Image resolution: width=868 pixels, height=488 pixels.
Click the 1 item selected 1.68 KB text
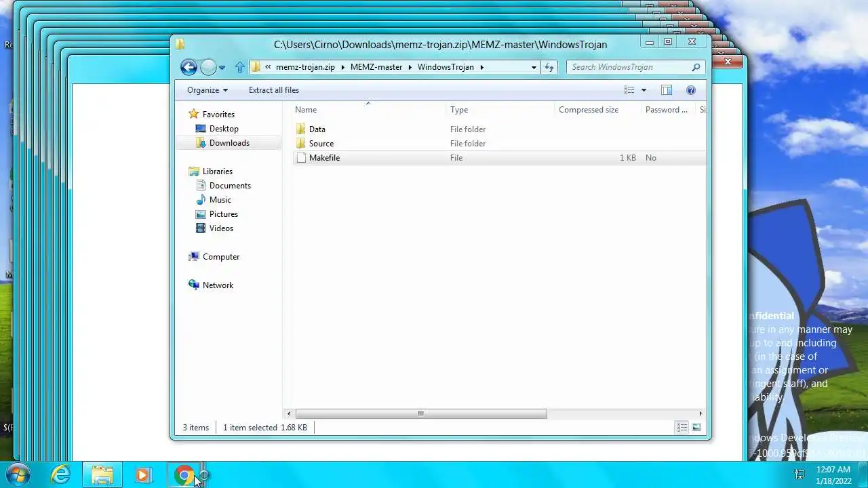tap(265, 428)
